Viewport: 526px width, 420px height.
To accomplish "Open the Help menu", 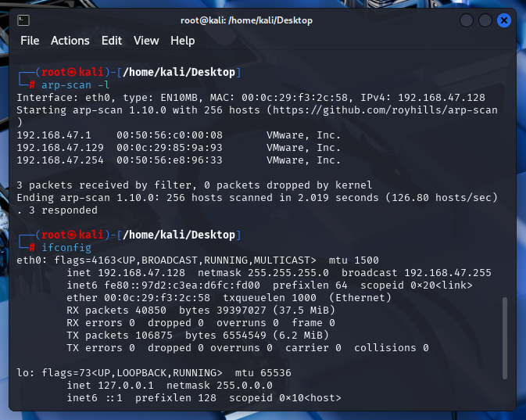I will pos(183,41).
